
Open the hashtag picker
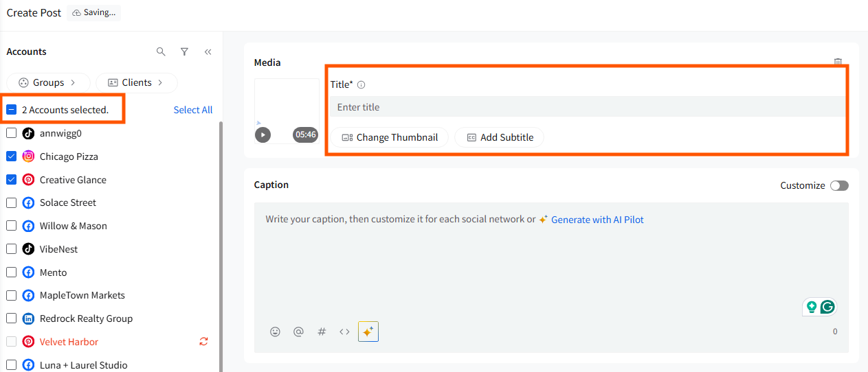click(322, 332)
